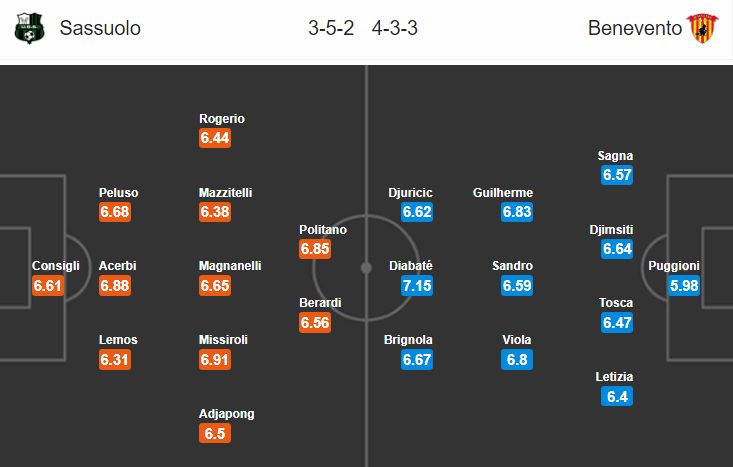Click Puggioni's 5.98 rating badge
The height and width of the screenshot is (467, 733).
point(684,286)
